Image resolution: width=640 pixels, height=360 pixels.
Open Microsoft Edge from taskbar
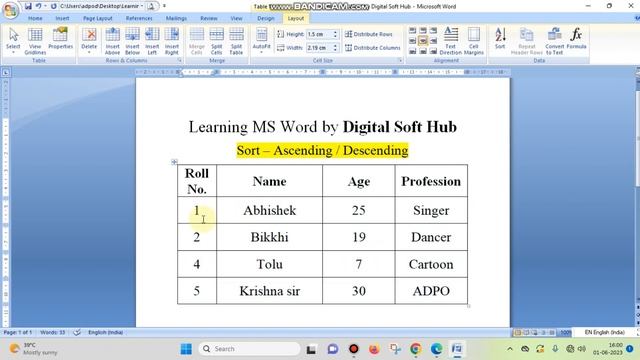(x=436, y=349)
